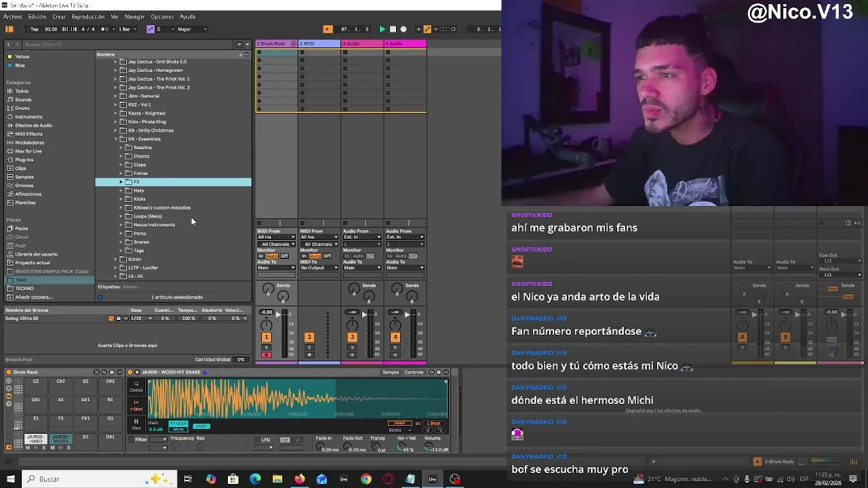Collapse the KN - Essentials folder
This screenshot has width=868, height=488.
116,139
